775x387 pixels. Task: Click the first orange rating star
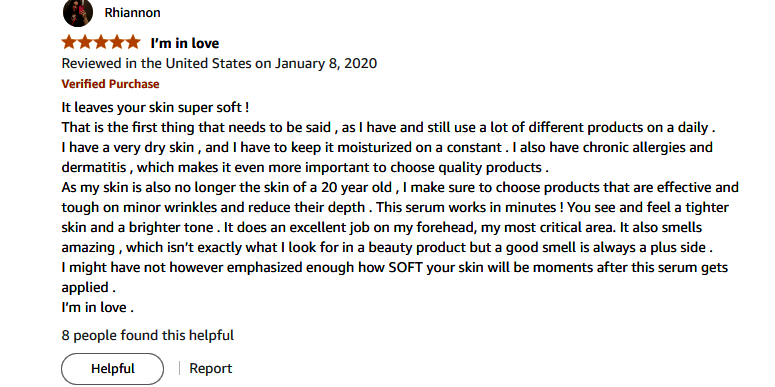coord(69,43)
